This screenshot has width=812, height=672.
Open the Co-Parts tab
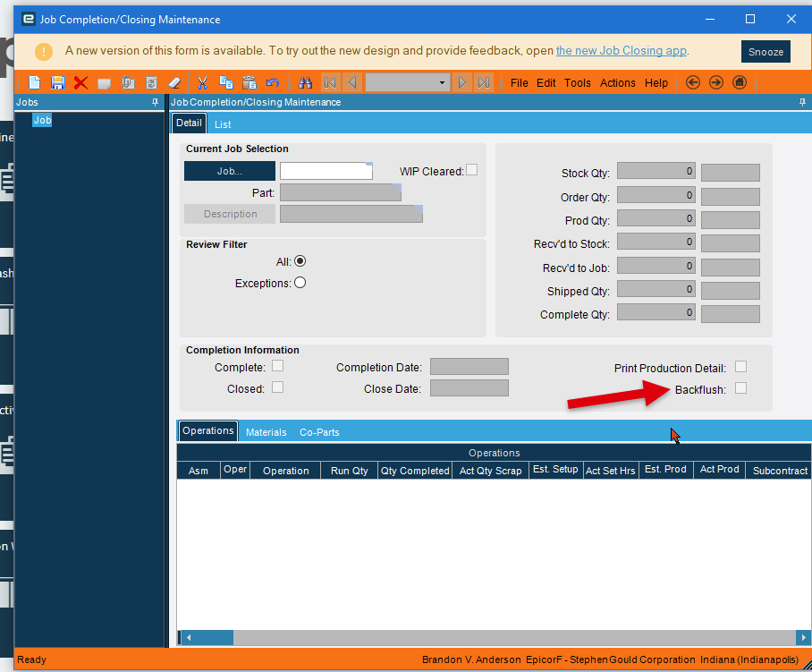coord(319,432)
